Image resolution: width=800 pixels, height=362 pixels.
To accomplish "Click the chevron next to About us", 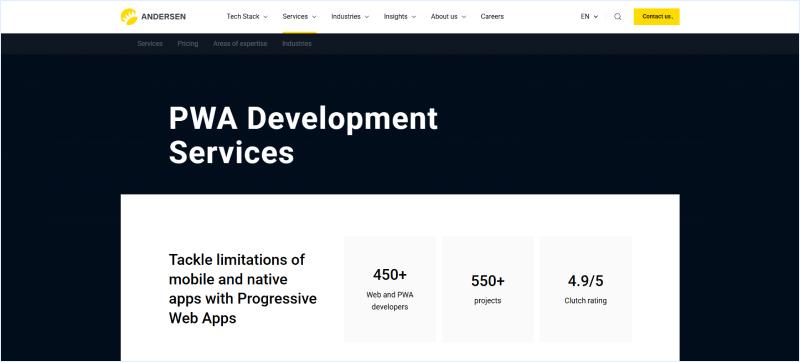I will tap(464, 17).
